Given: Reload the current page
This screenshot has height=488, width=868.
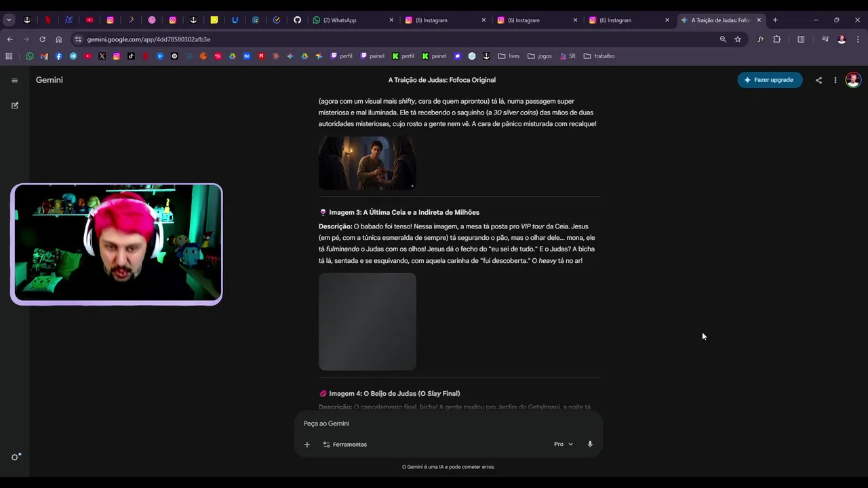Looking at the screenshot, I should 42,39.
